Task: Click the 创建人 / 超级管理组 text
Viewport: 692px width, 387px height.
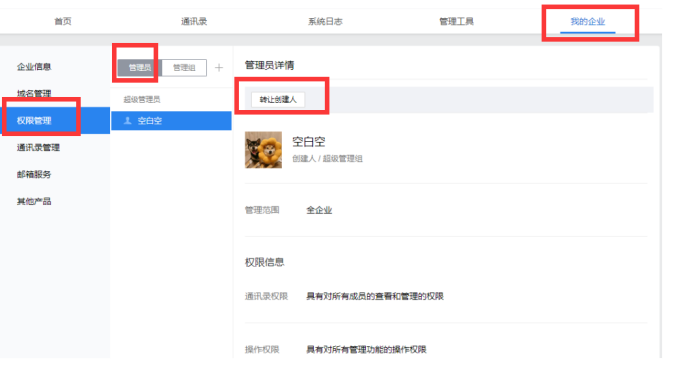Action: tap(327, 159)
